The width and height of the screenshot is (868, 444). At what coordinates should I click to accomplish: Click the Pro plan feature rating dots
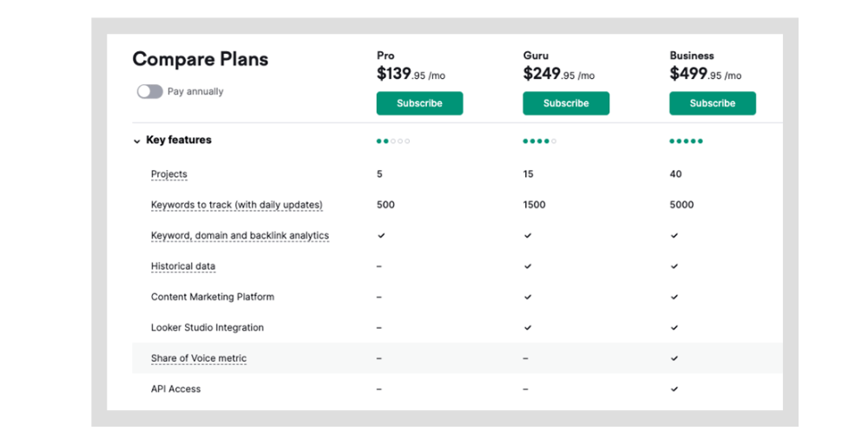393,141
